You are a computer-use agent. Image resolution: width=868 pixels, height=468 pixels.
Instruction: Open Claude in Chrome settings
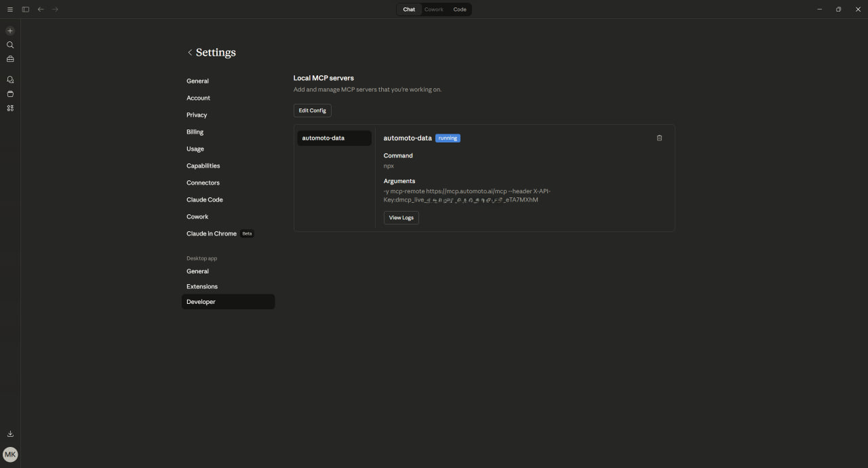[212, 234]
